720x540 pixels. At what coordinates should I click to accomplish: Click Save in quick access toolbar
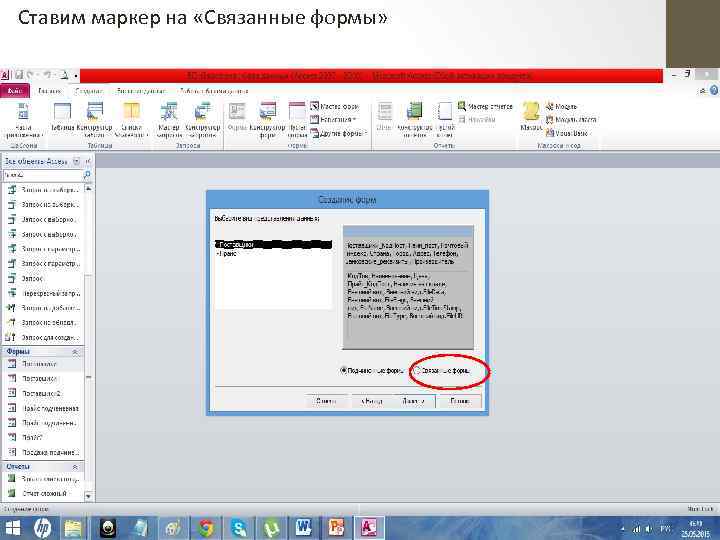19,75
